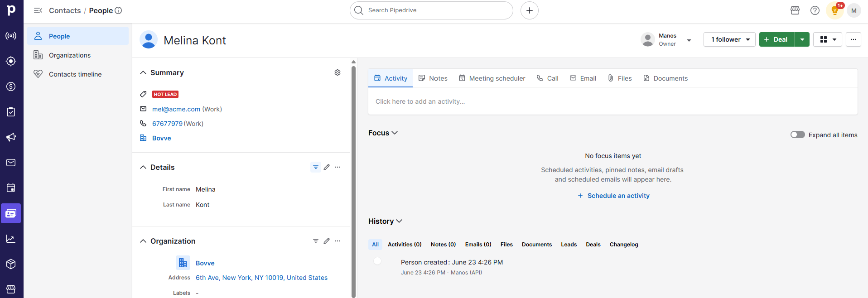Open the person more actions ellipsis
This screenshot has width=868, height=298.
click(x=854, y=39)
